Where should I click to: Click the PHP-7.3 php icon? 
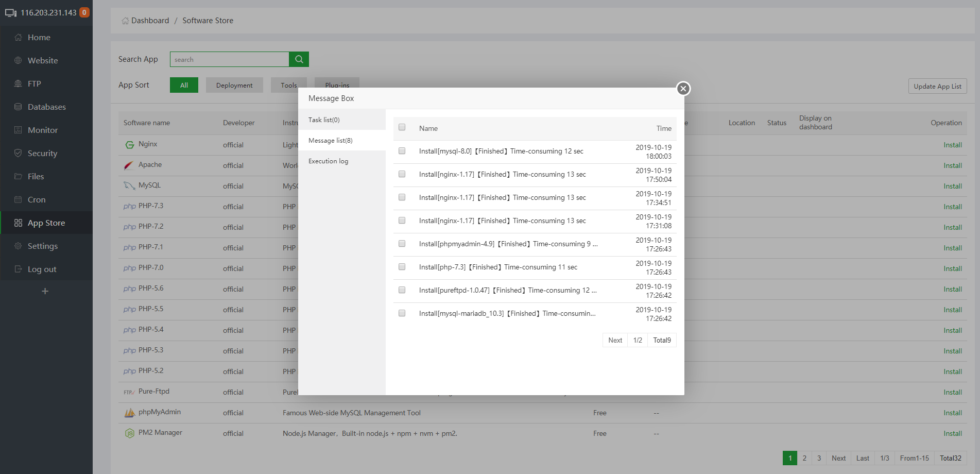(x=130, y=207)
